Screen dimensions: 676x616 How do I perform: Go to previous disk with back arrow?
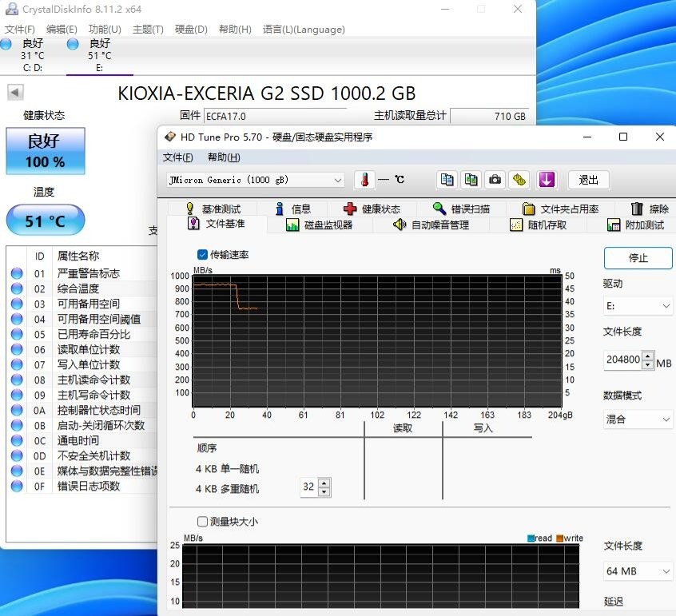15,92
